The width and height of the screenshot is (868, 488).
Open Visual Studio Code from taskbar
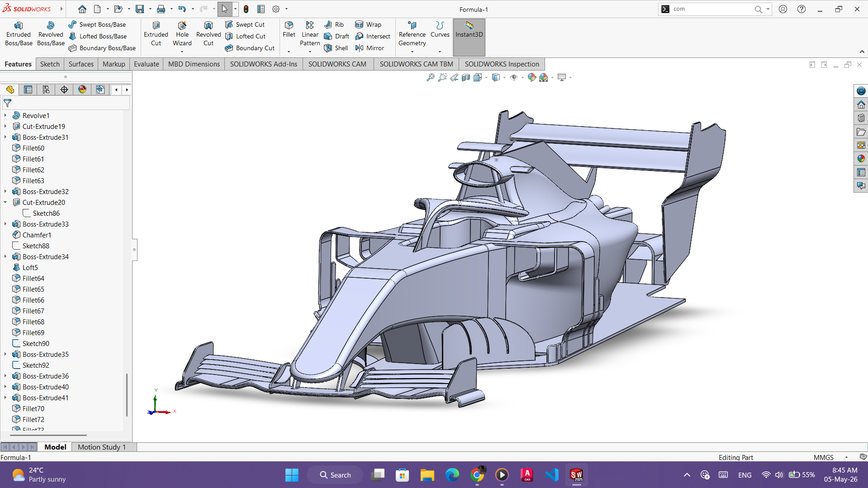click(x=552, y=475)
